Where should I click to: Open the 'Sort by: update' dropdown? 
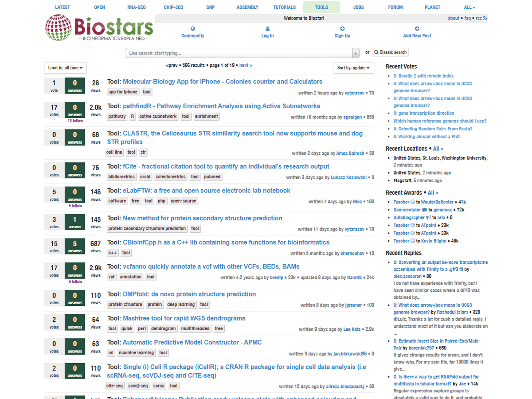(353, 68)
